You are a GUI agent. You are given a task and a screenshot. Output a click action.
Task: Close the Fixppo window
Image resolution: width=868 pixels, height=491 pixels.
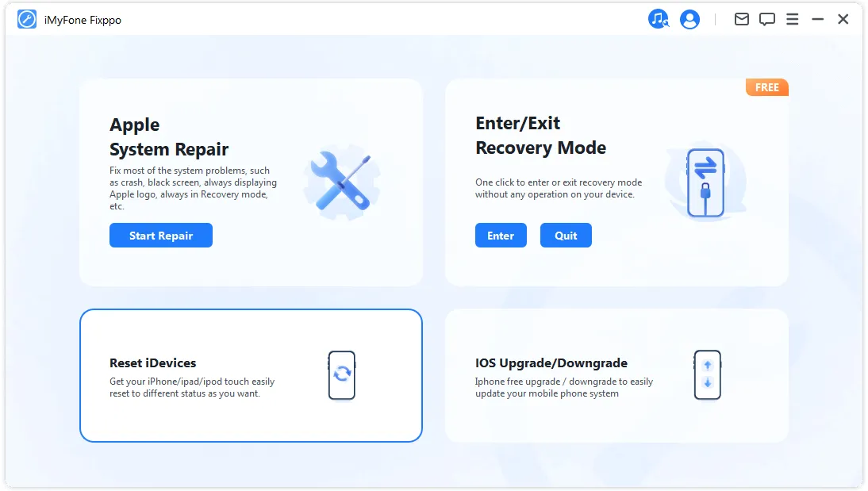[843, 19]
